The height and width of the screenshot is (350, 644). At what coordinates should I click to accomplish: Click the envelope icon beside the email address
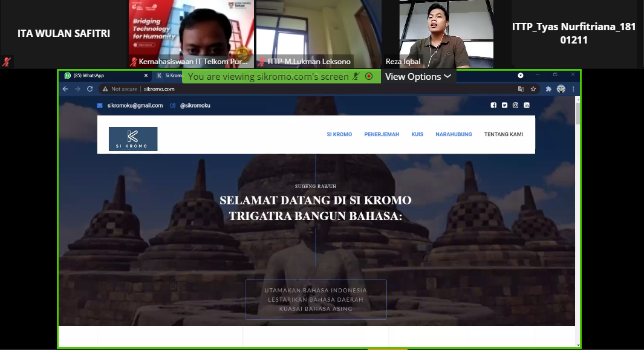click(x=100, y=106)
